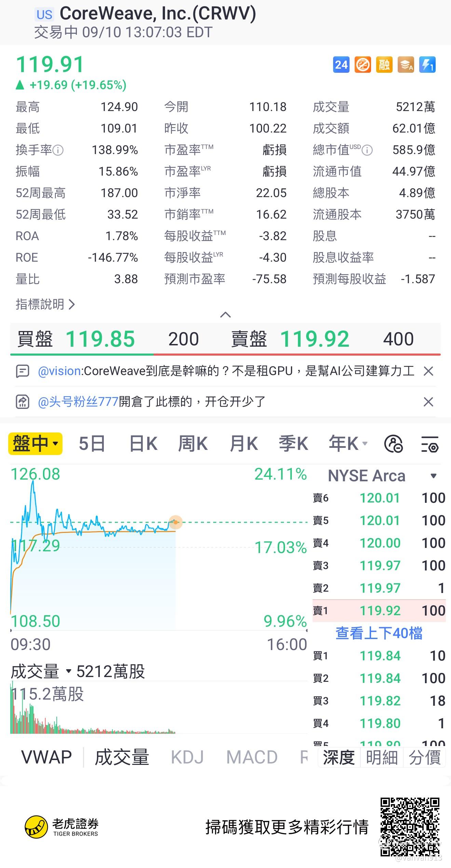Tap the blue 24-hour trading badge
Image resolution: width=451 pixels, height=868 pixels.
(341, 65)
